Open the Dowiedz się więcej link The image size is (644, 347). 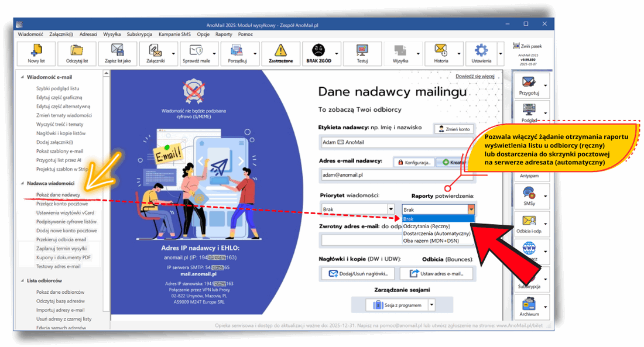coord(475,77)
